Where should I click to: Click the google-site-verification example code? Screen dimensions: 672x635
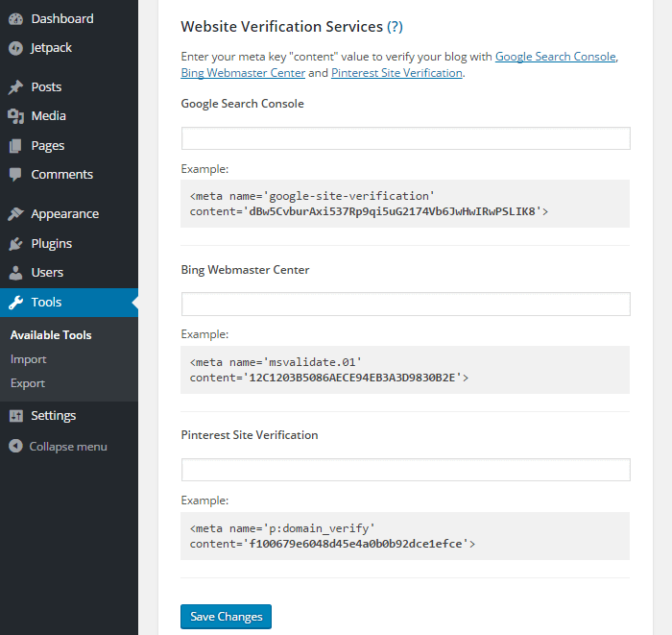click(x=405, y=204)
